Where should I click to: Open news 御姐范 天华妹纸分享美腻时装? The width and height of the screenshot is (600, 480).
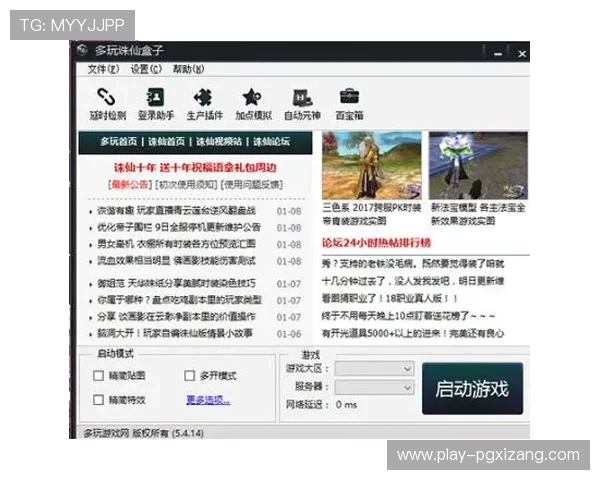click(176, 284)
